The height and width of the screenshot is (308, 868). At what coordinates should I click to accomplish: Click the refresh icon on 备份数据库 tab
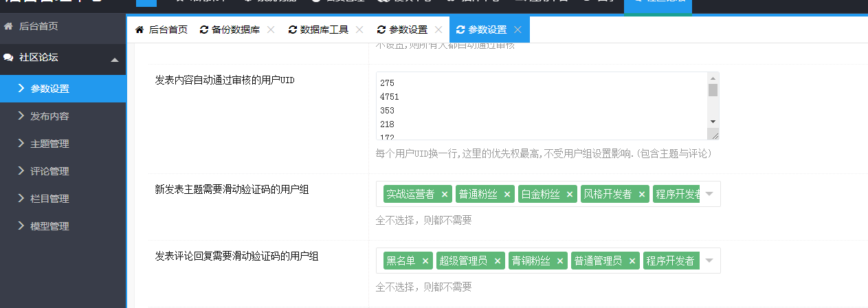[203, 30]
